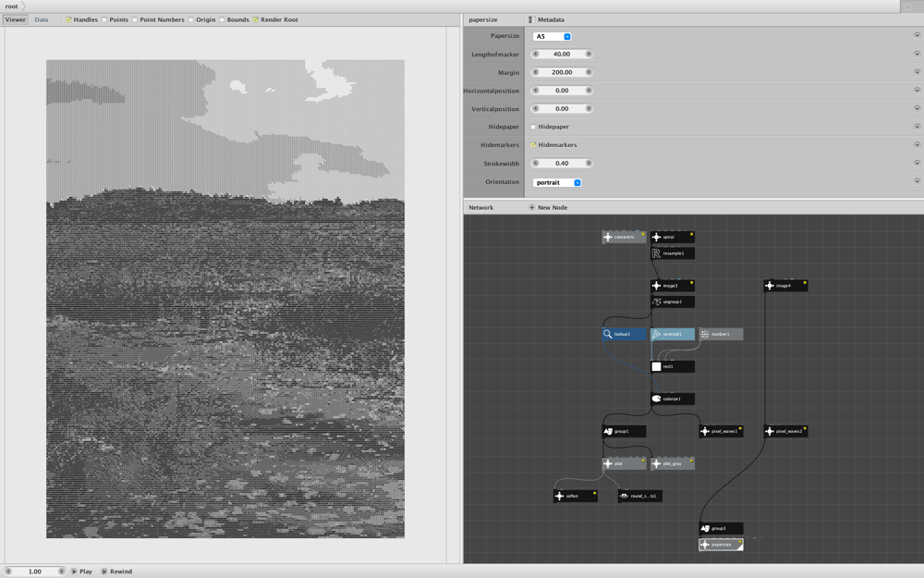
Task: Expand options arrow for Margin row
Action: click(x=917, y=71)
